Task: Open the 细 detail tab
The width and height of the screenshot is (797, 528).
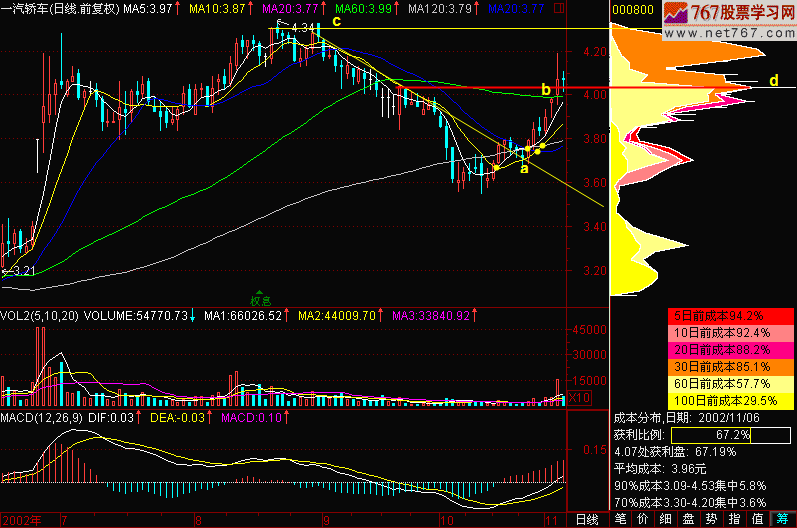Action: coord(666,519)
